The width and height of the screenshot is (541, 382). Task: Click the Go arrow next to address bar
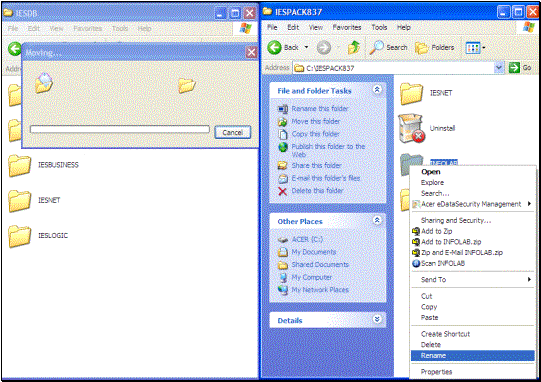click(514, 68)
